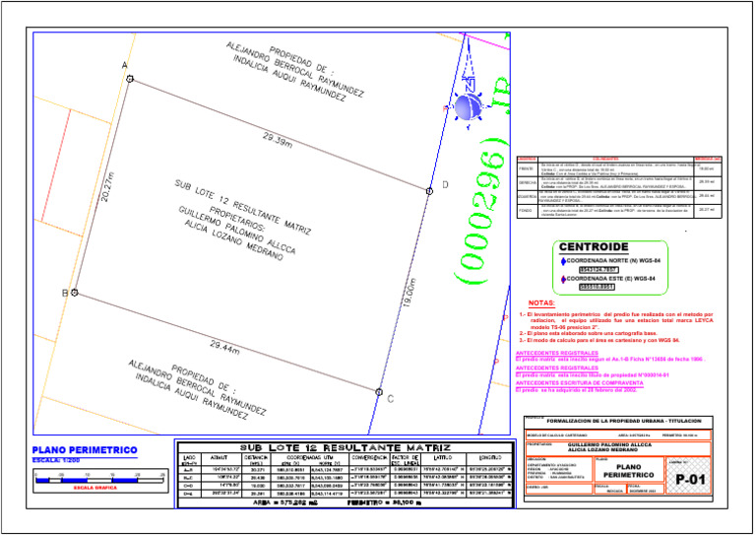Click the PLANO PERIMETRICO title text
This screenshot has height=535, width=756.
tap(85, 450)
